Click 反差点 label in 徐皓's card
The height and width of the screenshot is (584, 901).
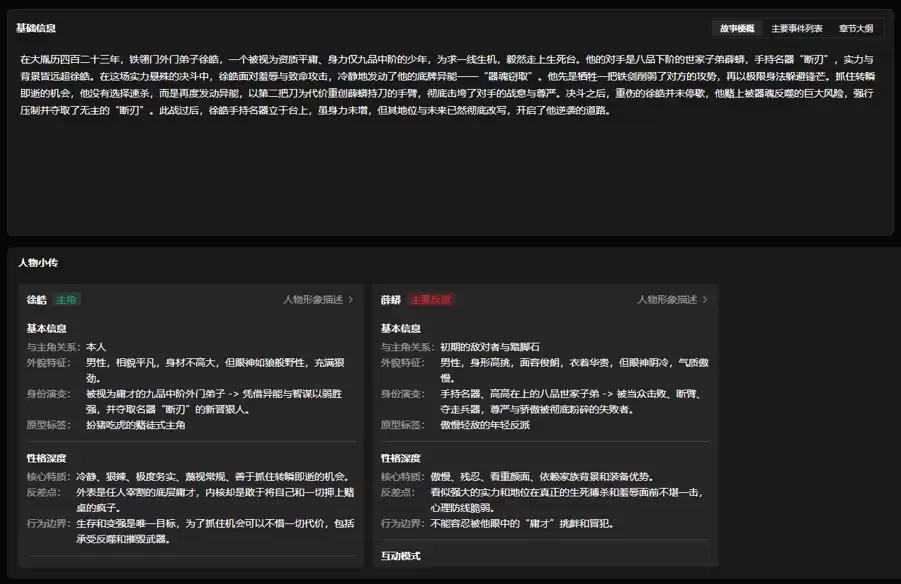(x=43, y=492)
